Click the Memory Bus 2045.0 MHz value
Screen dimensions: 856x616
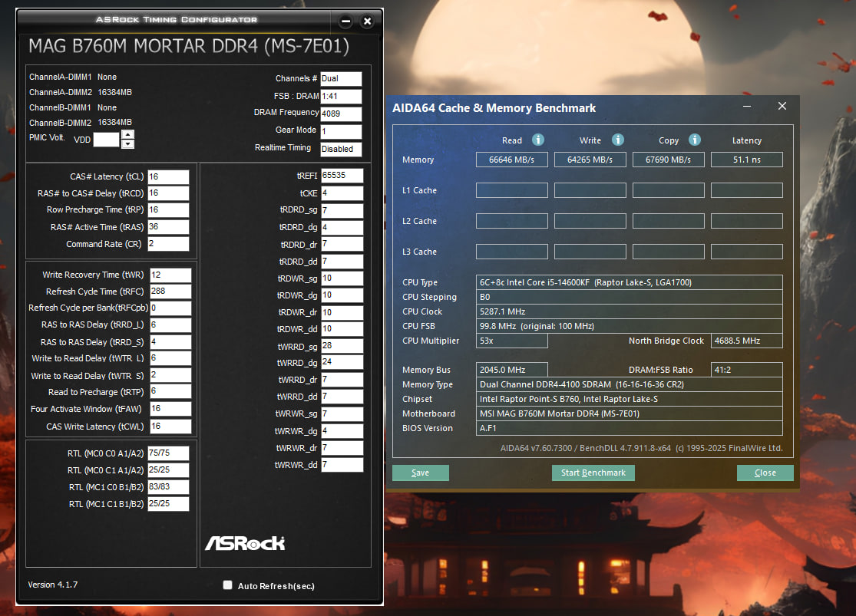pos(511,370)
